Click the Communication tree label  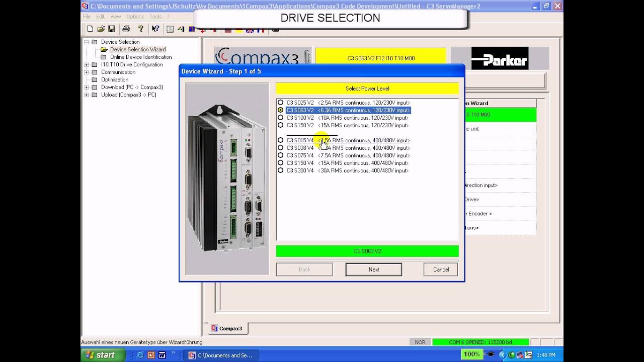pyautogui.click(x=118, y=72)
